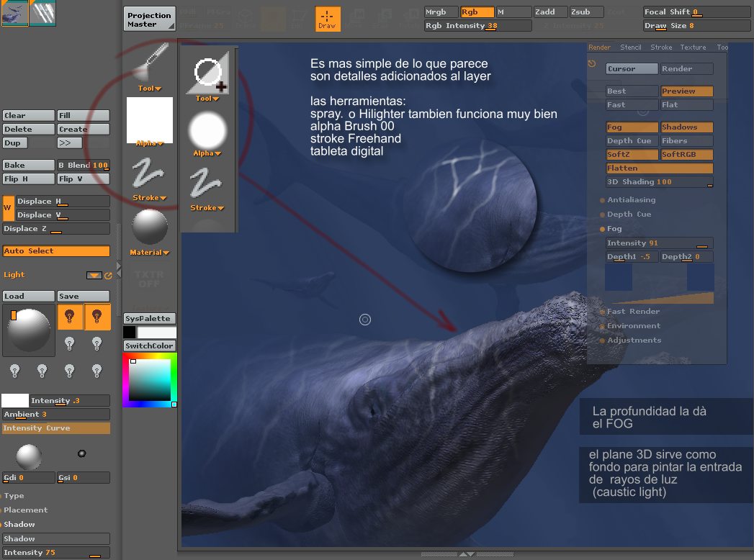754x560 pixels.
Task: Select the Draw mode icon
Action: 328,19
